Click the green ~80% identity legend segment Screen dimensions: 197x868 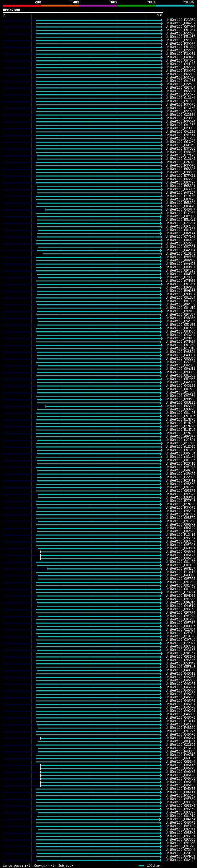coord(137,6)
